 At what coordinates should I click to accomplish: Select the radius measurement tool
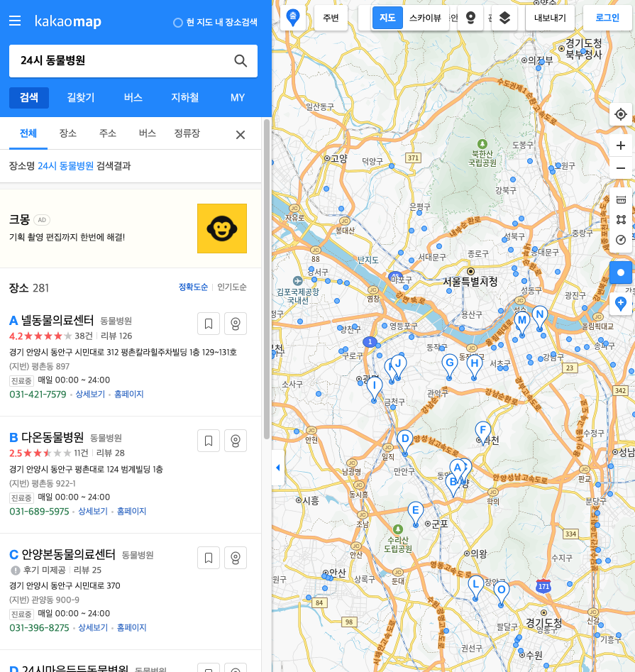(x=621, y=240)
